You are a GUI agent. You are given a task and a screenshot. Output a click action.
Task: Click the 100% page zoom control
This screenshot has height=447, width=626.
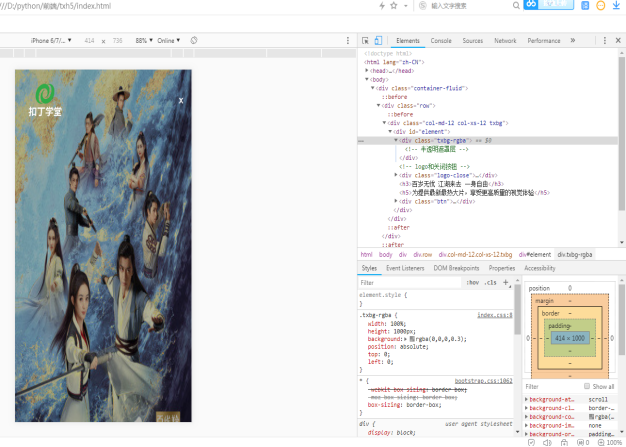(x=610, y=443)
